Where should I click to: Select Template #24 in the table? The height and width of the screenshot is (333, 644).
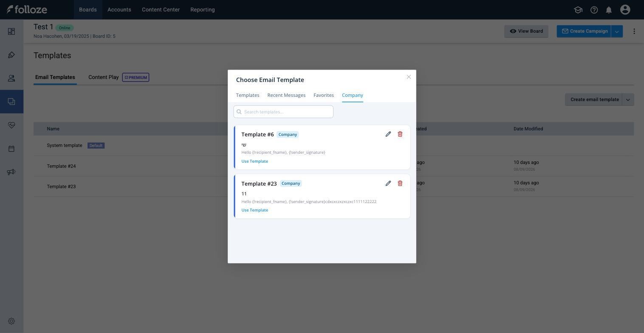pos(62,166)
